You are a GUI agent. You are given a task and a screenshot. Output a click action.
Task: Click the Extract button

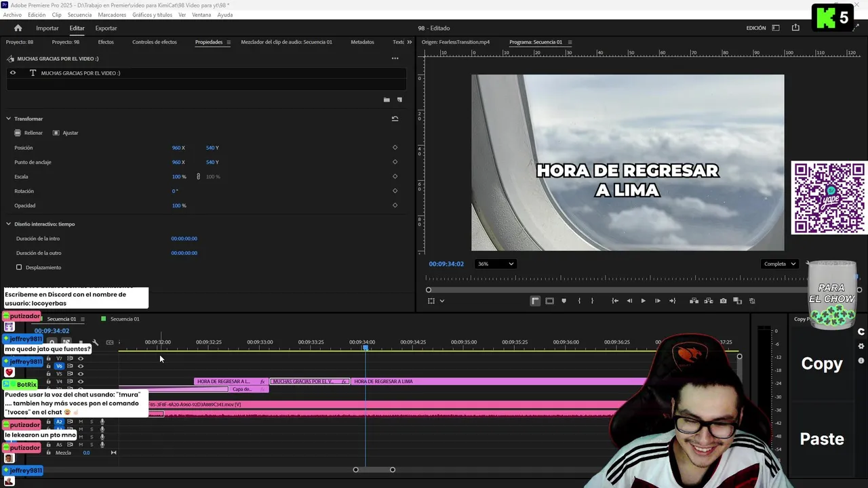point(709,301)
